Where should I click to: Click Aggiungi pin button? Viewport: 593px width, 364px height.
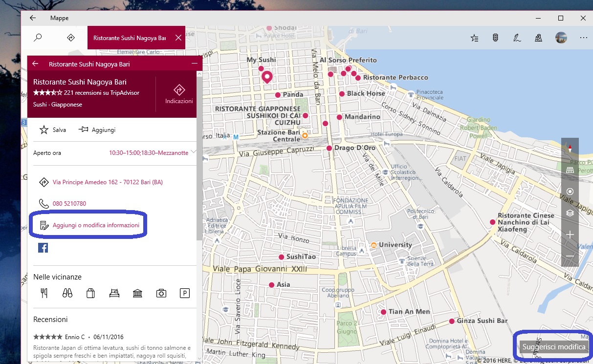click(x=97, y=129)
